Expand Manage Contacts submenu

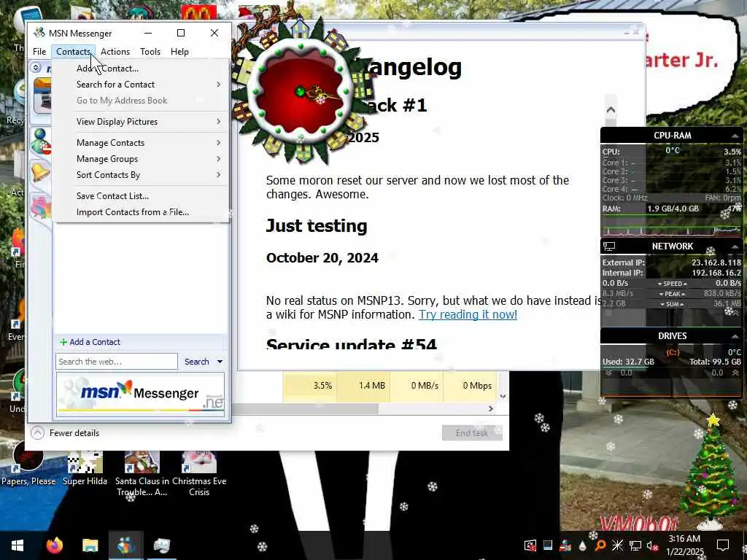[141, 142]
